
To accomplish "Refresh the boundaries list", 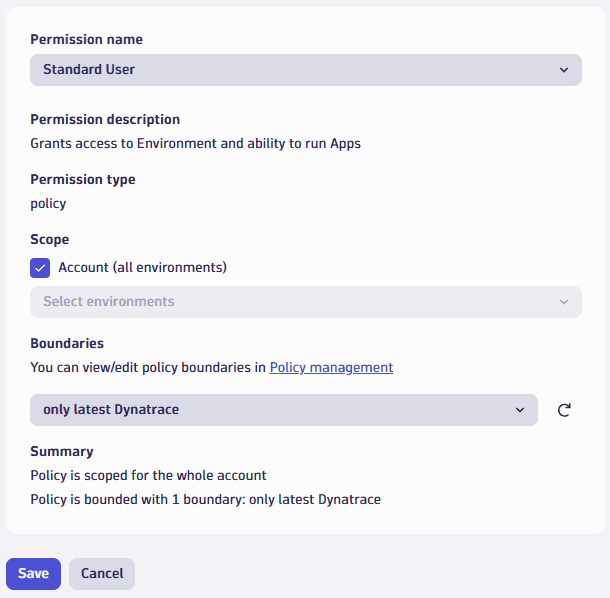I will [x=564, y=410].
